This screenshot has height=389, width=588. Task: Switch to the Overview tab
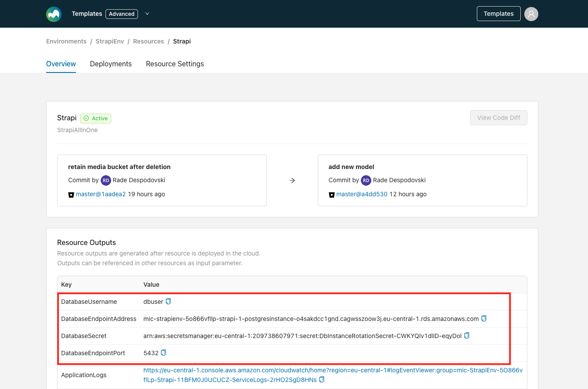pos(61,64)
